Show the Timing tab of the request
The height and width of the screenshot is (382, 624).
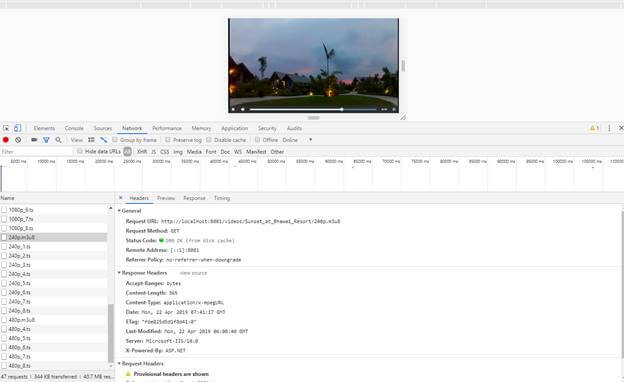pos(222,198)
